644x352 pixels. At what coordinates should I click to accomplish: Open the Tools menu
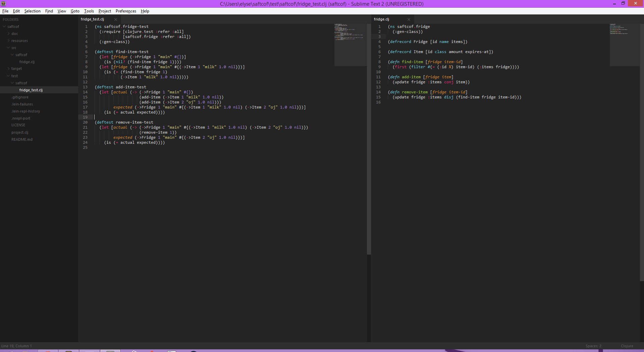point(89,11)
